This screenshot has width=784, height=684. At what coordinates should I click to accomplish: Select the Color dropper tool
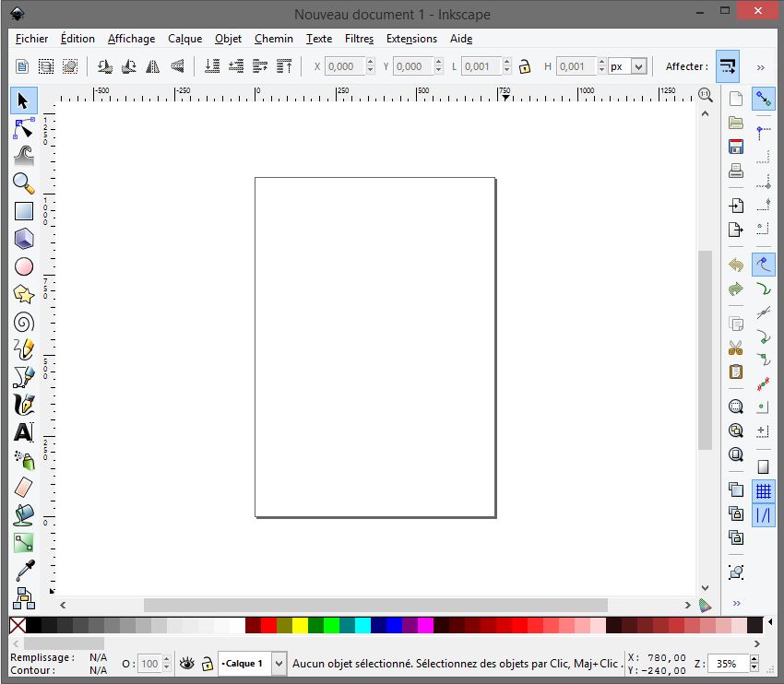click(24, 570)
